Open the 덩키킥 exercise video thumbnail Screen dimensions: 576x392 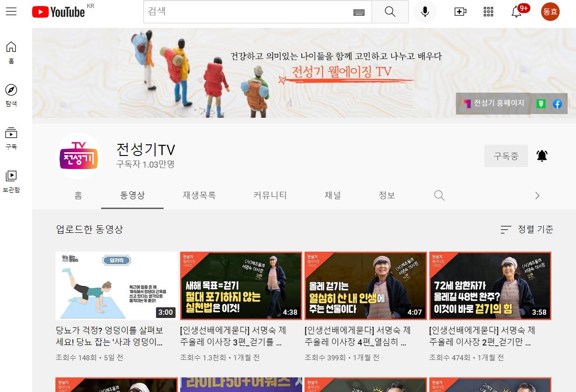click(x=116, y=286)
